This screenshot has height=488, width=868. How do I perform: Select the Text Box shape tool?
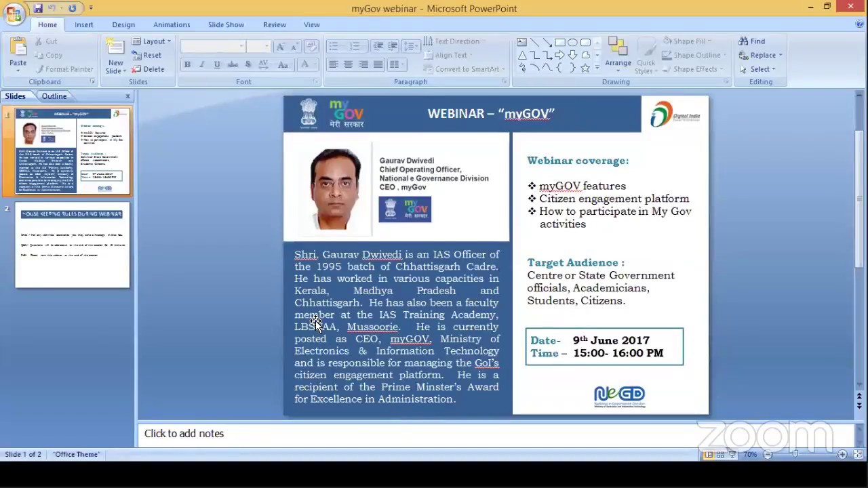521,42
